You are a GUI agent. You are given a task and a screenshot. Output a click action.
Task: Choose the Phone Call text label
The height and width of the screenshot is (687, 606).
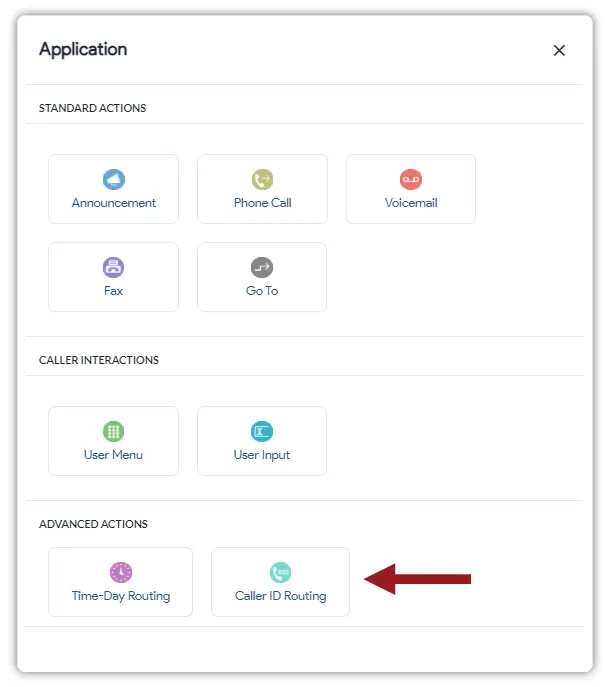pos(262,203)
